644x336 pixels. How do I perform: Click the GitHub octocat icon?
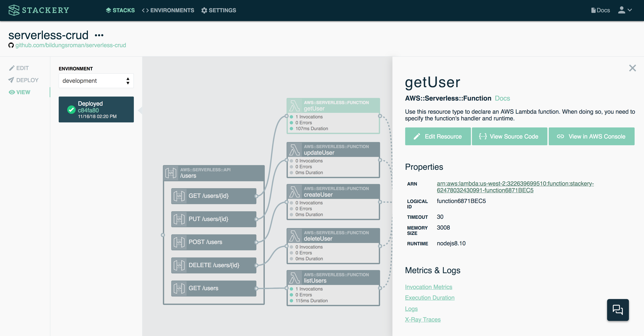coord(11,45)
